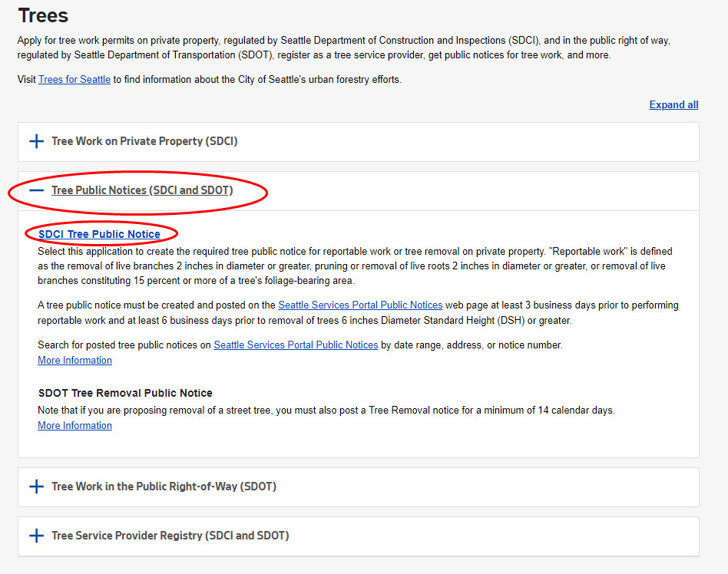The image size is (728, 574).
Task: Click the Trees page heading
Action: [43, 15]
